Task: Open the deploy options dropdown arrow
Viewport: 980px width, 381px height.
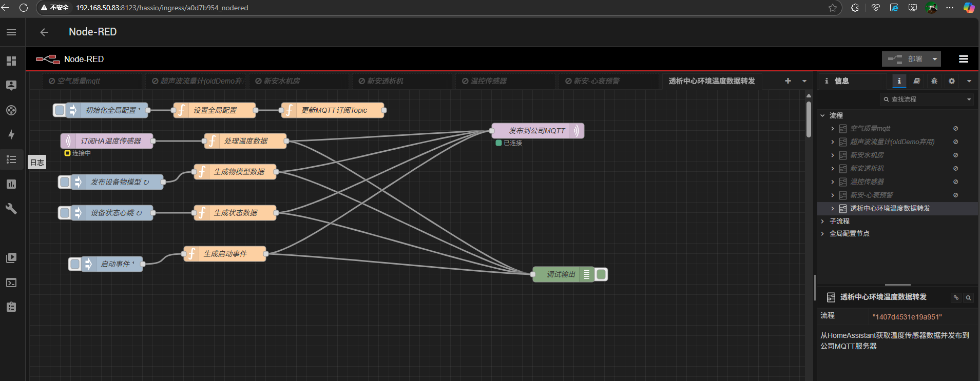Action: 934,59
